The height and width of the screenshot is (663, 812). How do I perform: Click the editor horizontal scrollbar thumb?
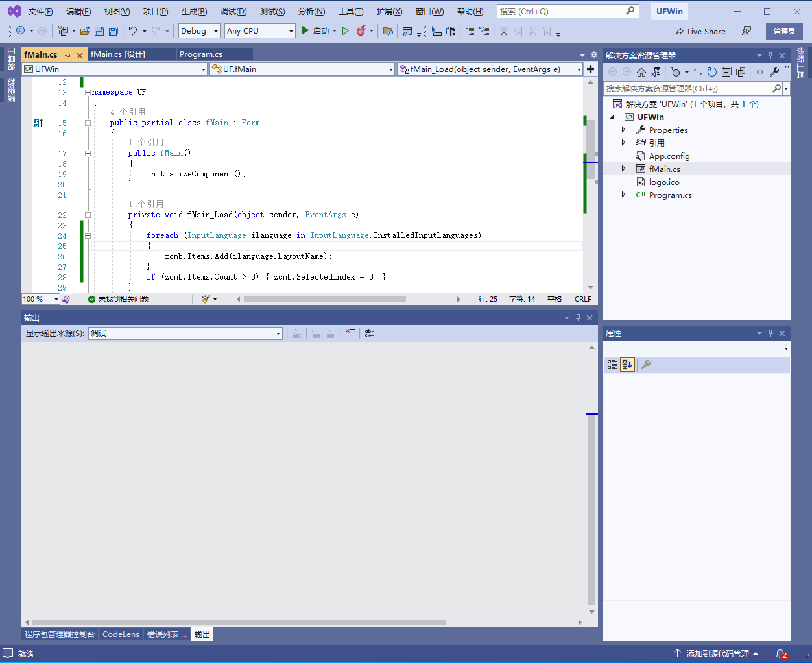pos(324,299)
